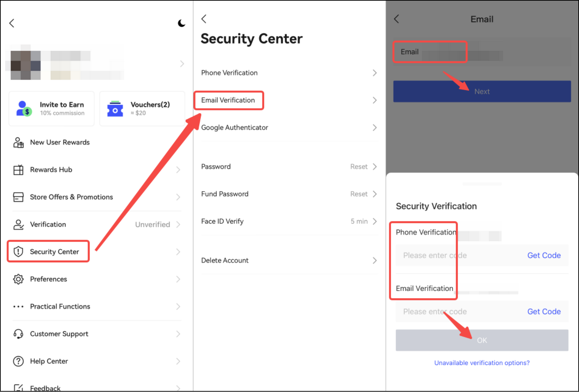Tap the New User Rewards icon

18,142
